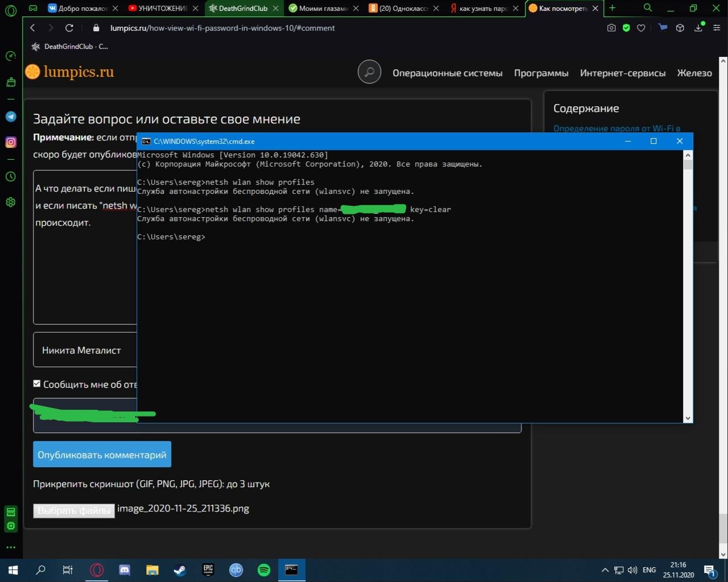Switch to the DeathGrindClub tab
The height and width of the screenshot is (582, 728).
[x=243, y=8]
